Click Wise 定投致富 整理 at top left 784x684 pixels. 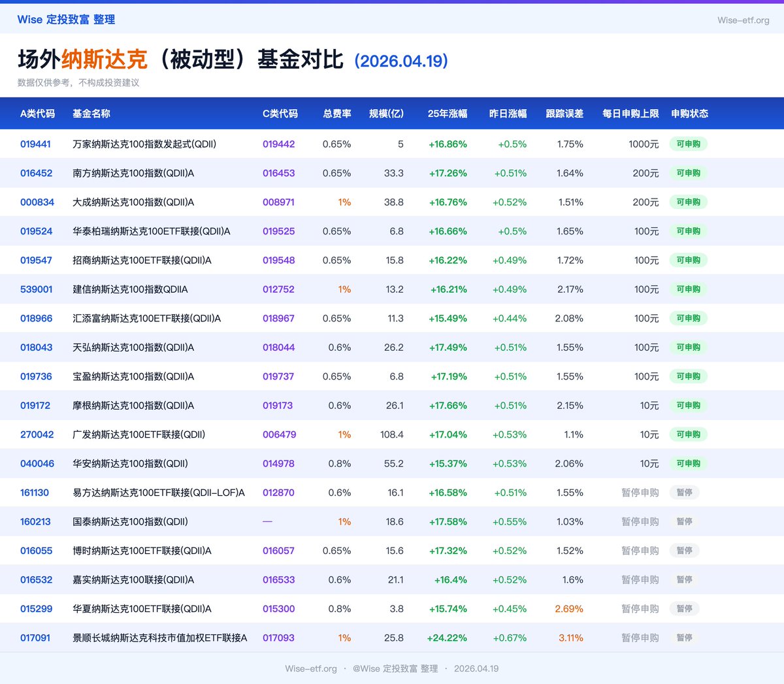65,20
